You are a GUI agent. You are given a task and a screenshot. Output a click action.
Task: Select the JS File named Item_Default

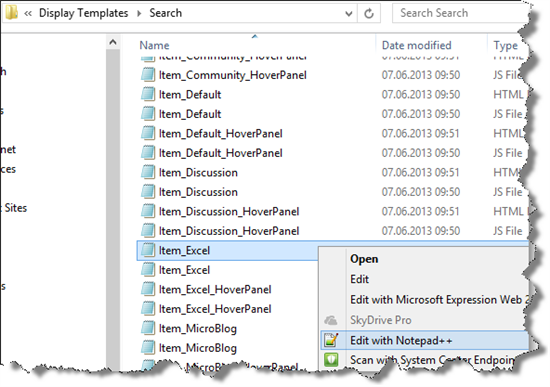[190, 114]
